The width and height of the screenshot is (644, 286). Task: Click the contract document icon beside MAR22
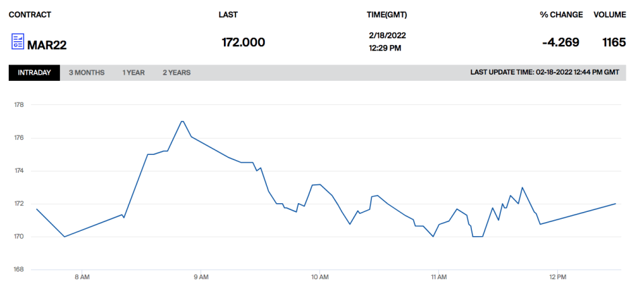17,42
